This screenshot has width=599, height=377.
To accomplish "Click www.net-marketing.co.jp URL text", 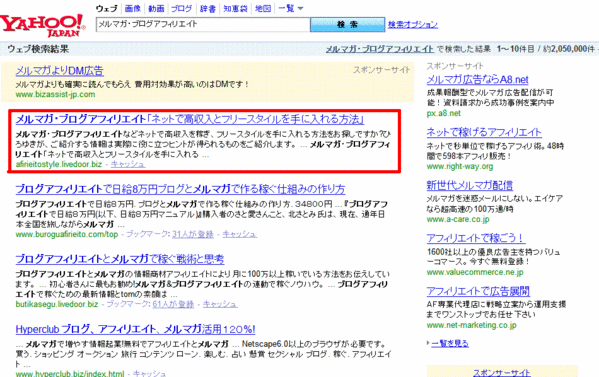I will (471, 325).
